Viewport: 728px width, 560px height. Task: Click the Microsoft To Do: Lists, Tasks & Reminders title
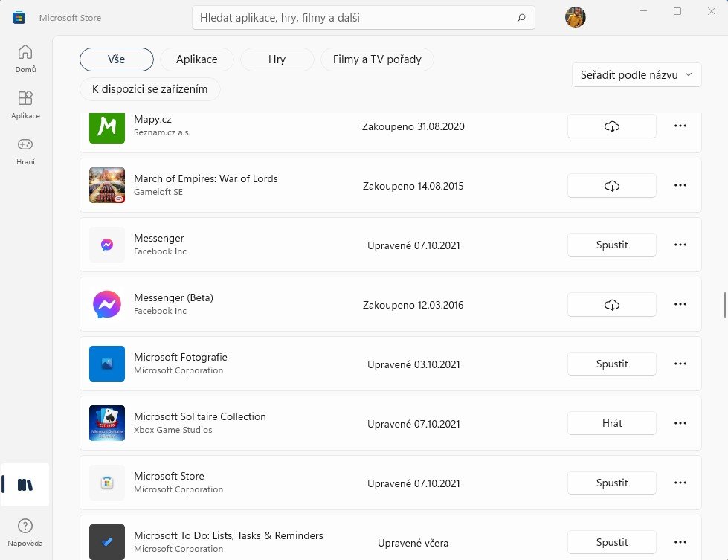pos(228,535)
